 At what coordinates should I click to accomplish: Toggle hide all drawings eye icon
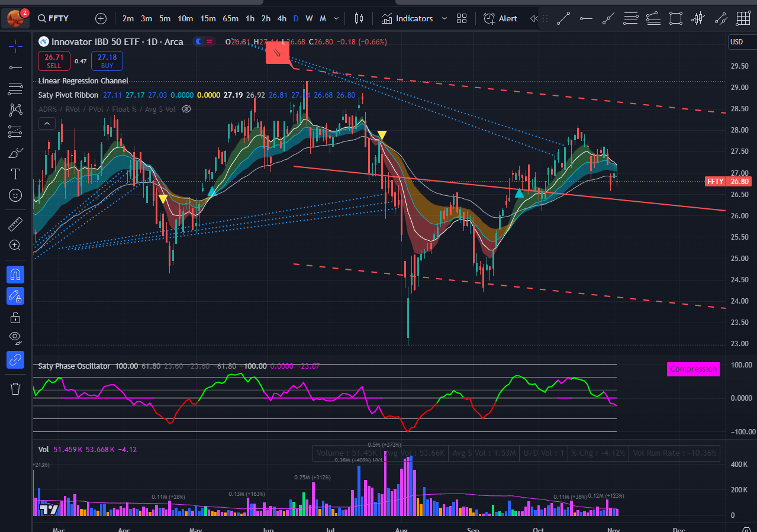pos(15,338)
